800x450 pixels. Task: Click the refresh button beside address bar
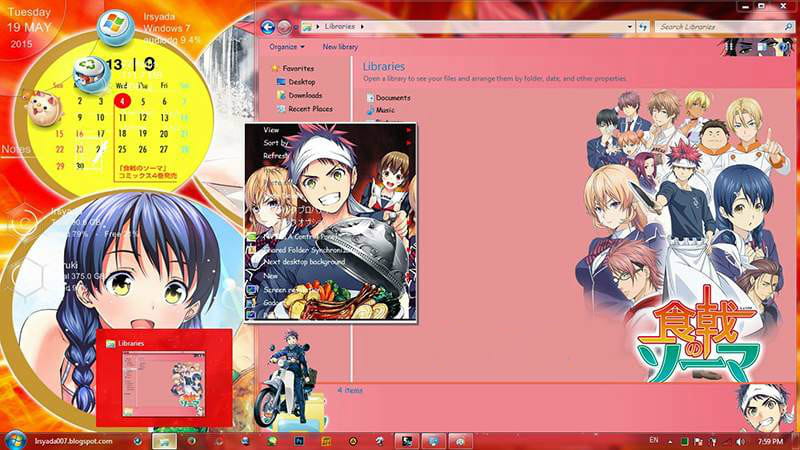click(x=643, y=27)
